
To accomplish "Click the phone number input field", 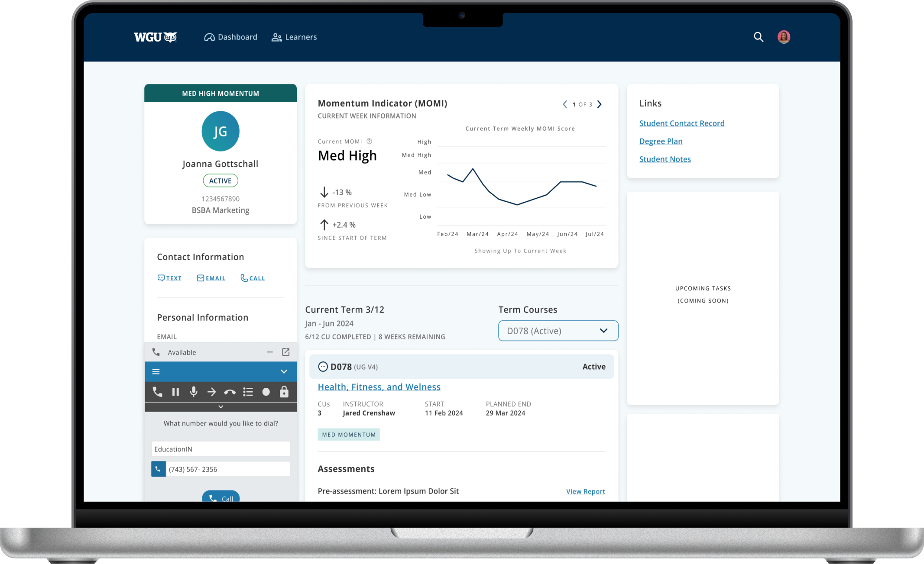I will point(227,469).
